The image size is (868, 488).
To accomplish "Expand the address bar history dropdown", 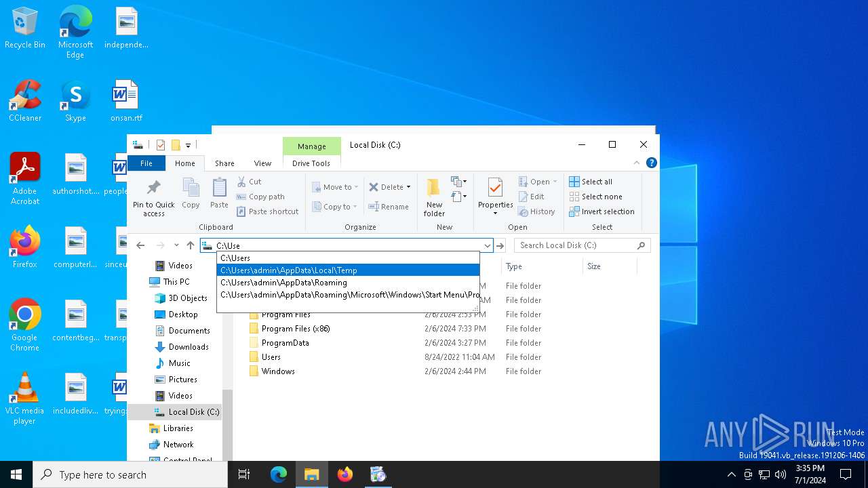I will 487,245.
